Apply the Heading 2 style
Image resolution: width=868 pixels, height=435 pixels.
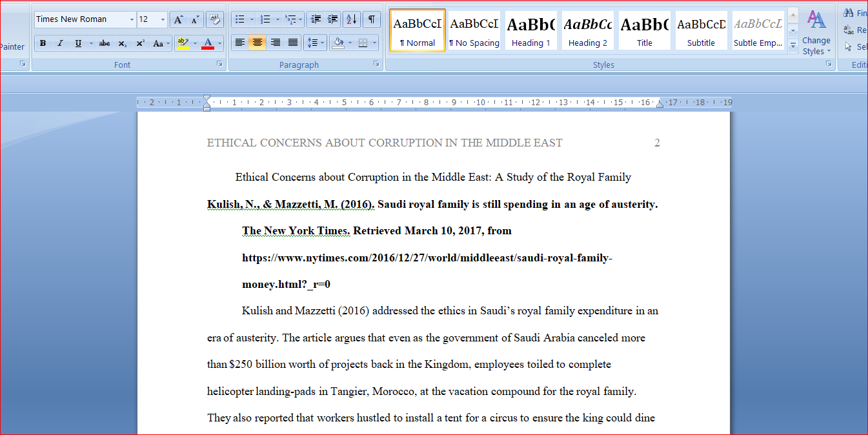587,30
